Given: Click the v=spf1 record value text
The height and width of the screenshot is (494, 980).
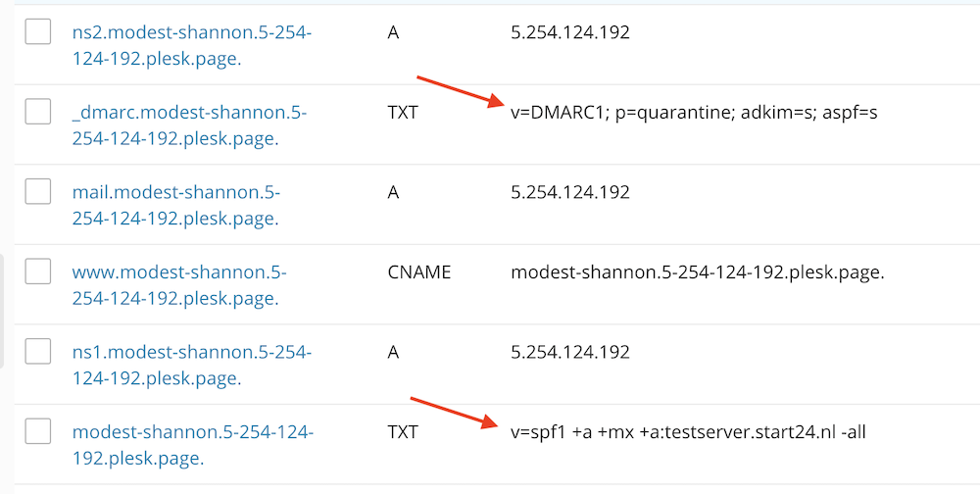Looking at the screenshot, I should 689,430.
